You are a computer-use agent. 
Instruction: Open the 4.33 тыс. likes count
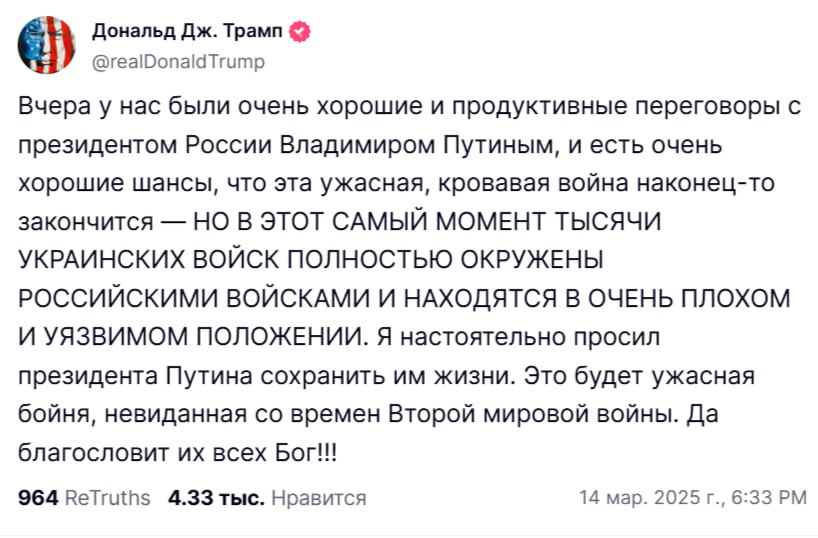coord(216,497)
